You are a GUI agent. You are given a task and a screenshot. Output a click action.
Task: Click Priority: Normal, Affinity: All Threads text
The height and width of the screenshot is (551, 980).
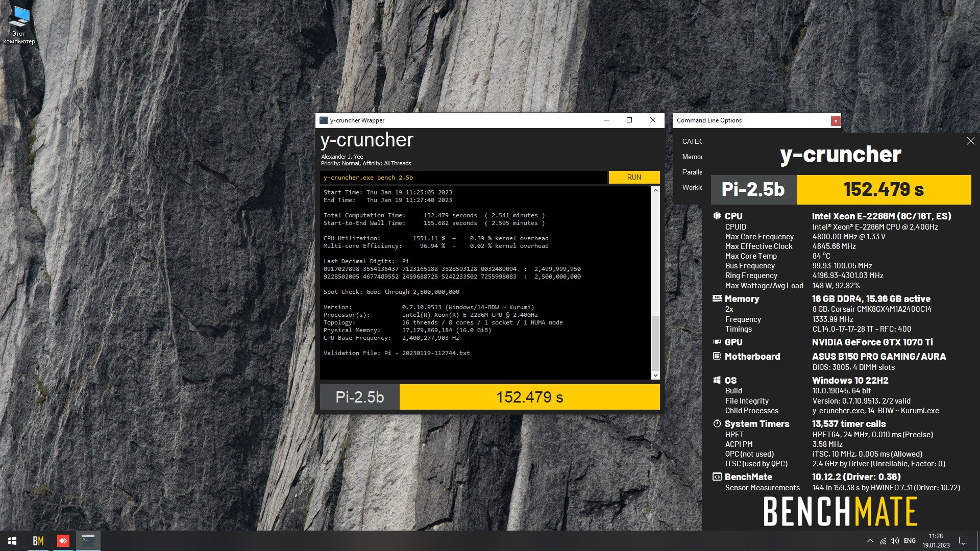click(x=366, y=163)
